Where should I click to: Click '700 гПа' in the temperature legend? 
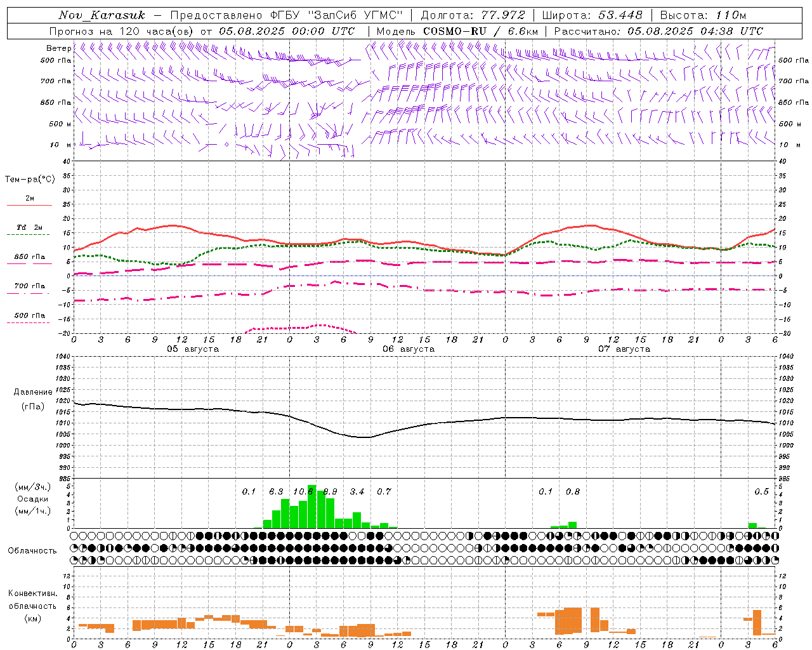tap(30, 286)
